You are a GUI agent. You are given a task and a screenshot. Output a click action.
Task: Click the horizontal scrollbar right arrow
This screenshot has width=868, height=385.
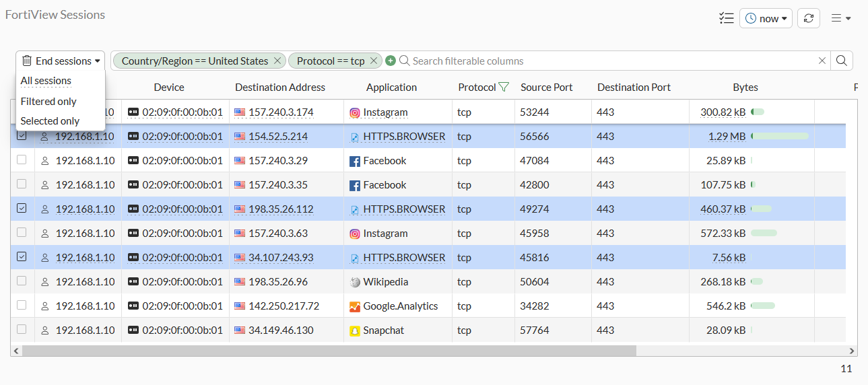(x=853, y=351)
